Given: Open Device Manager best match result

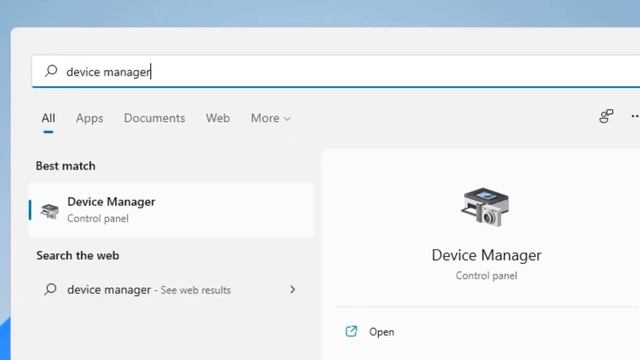Looking at the screenshot, I should [171, 210].
